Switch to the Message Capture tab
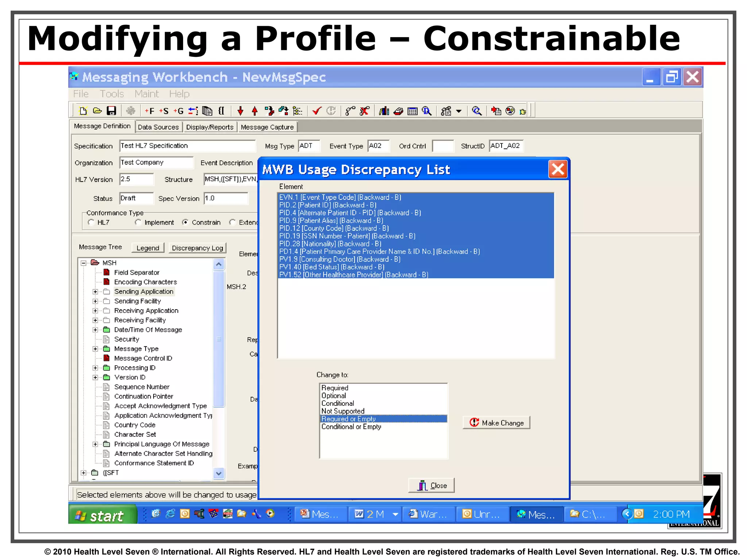 (267, 127)
